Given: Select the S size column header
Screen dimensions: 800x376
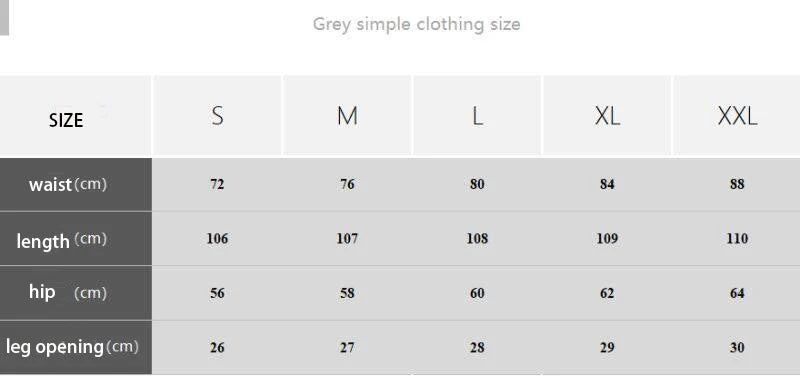Looking at the screenshot, I should (217, 115).
